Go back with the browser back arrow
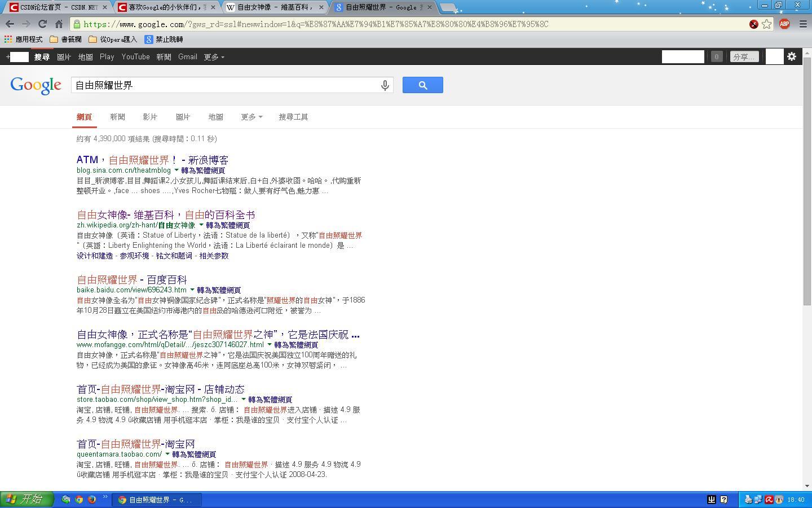The height and width of the screenshot is (508, 812). coord(10,24)
